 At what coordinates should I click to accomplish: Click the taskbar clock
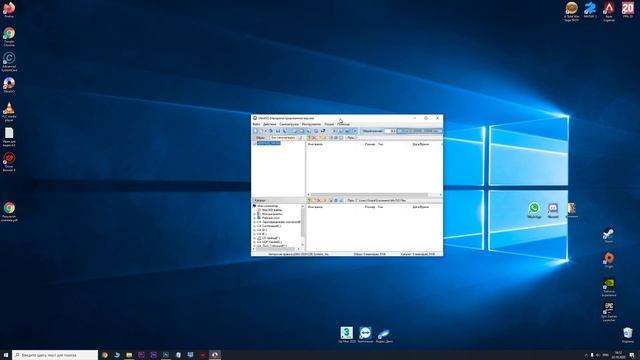(x=618, y=355)
